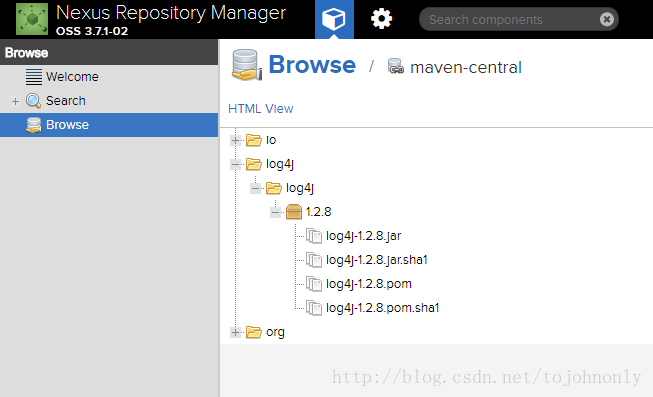Click file icon of log4j-1.2.8.jar.sha1
The width and height of the screenshot is (653, 397).
[x=314, y=260]
